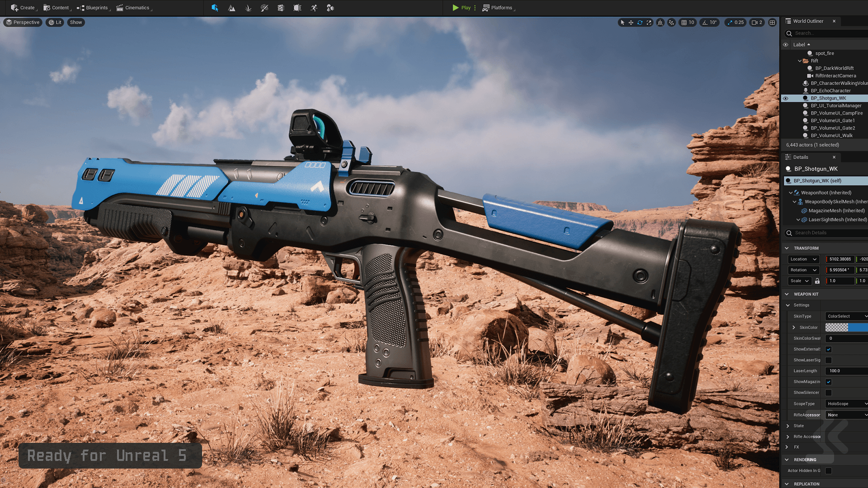Click the outliner visibility column header eye
868x488 pixels.
(785, 45)
